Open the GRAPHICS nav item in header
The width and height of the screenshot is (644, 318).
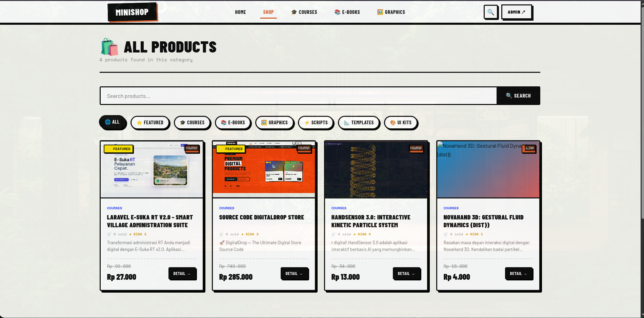(391, 12)
